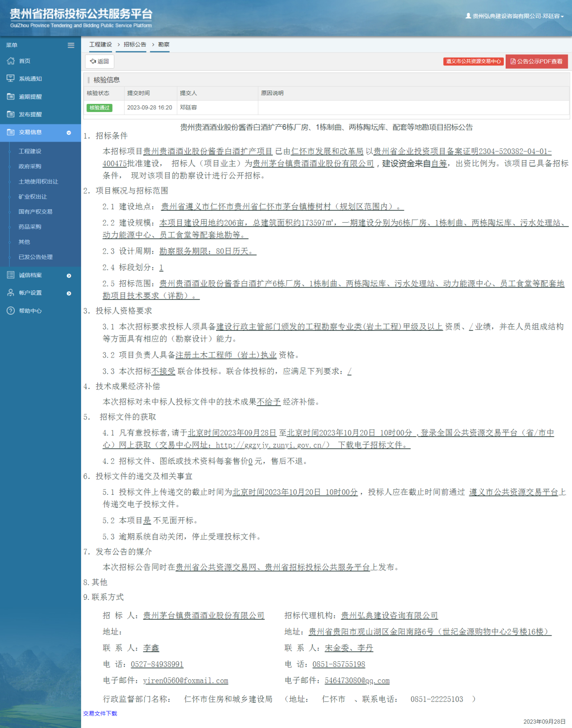Image resolution: width=572 pixels, height=728 pixels.
Task: Click the 遵义市公共资源交易中心 button
Action: 474,61
